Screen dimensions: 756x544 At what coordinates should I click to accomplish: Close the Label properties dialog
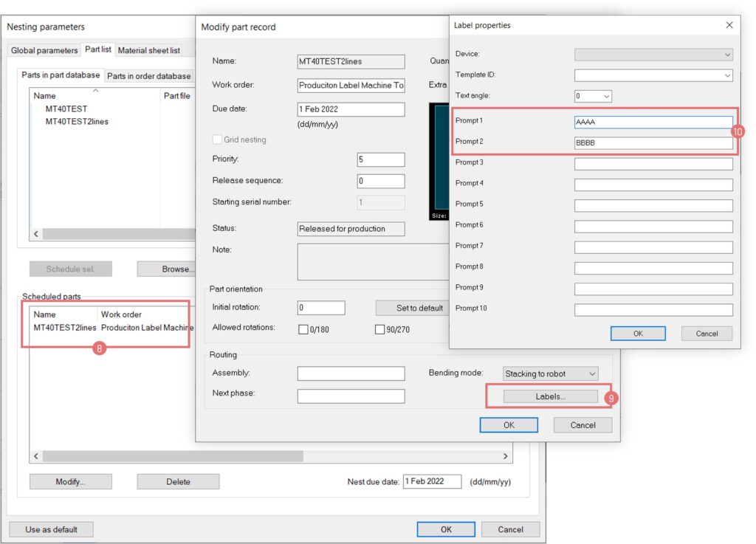[x=729, y=25]
